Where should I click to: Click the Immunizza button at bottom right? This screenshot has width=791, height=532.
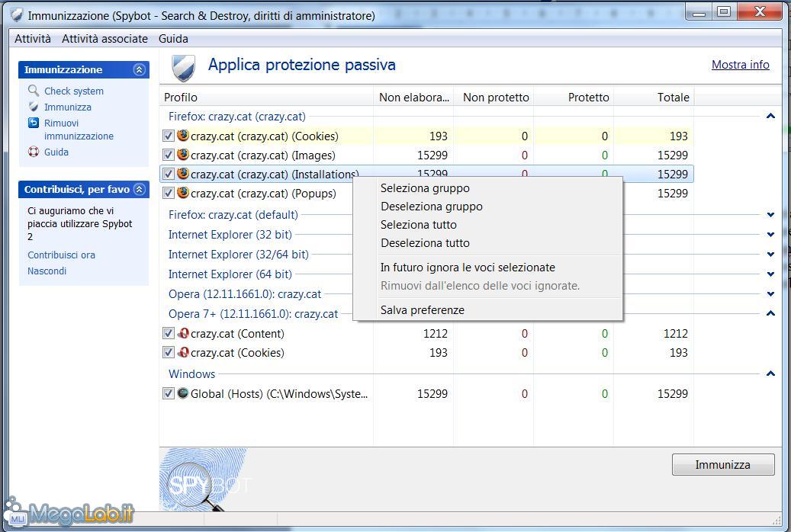tap(723, 464)
